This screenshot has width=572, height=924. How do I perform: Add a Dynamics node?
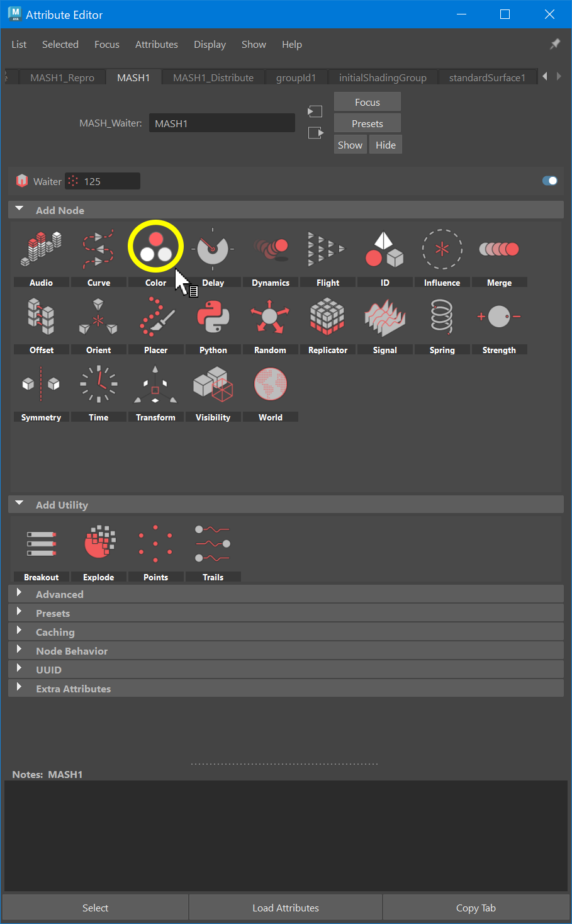pyautogui.click(x=270, y=249)
